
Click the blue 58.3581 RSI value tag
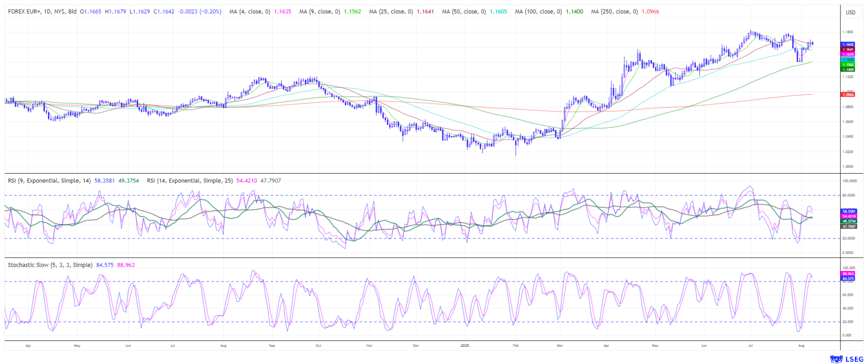848,211
